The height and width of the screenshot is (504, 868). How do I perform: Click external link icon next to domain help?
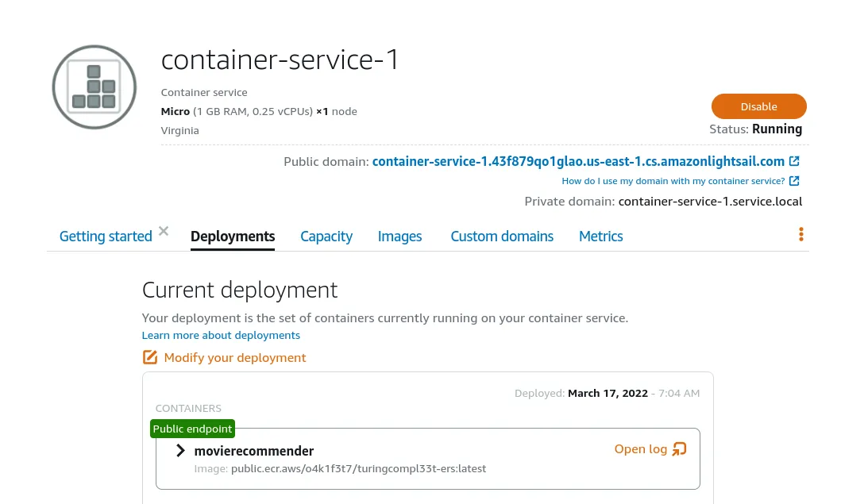(x=794, y=181)
